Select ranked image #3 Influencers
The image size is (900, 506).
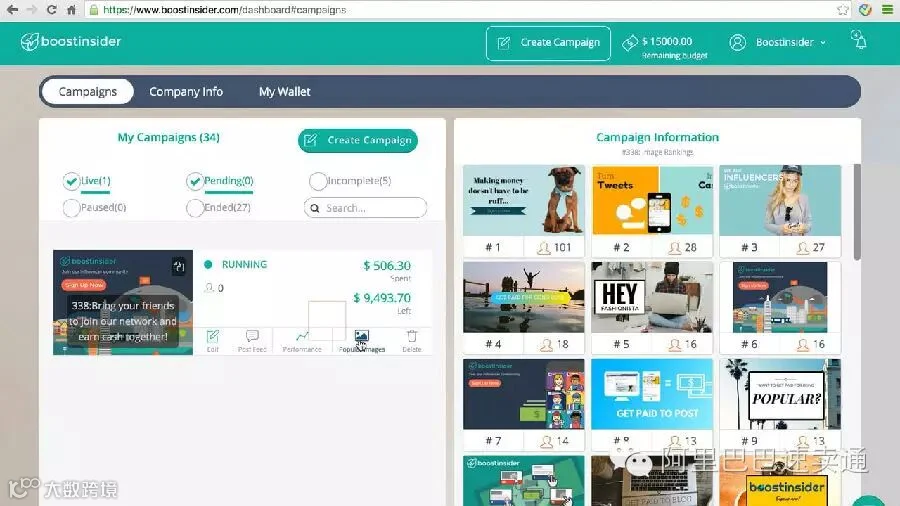780,200
